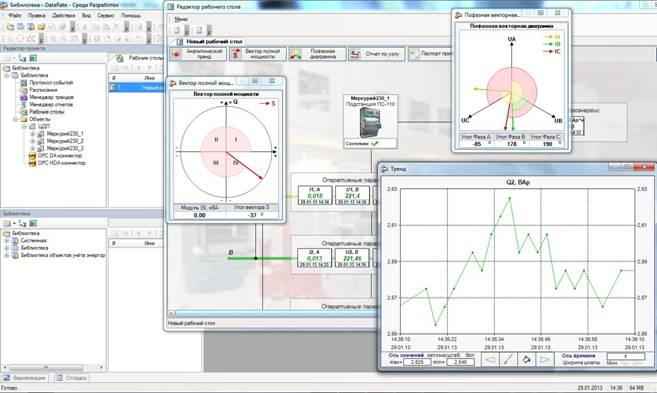Open the Файл menu
Screen dimensions: 657x393
tap(15, 16)
